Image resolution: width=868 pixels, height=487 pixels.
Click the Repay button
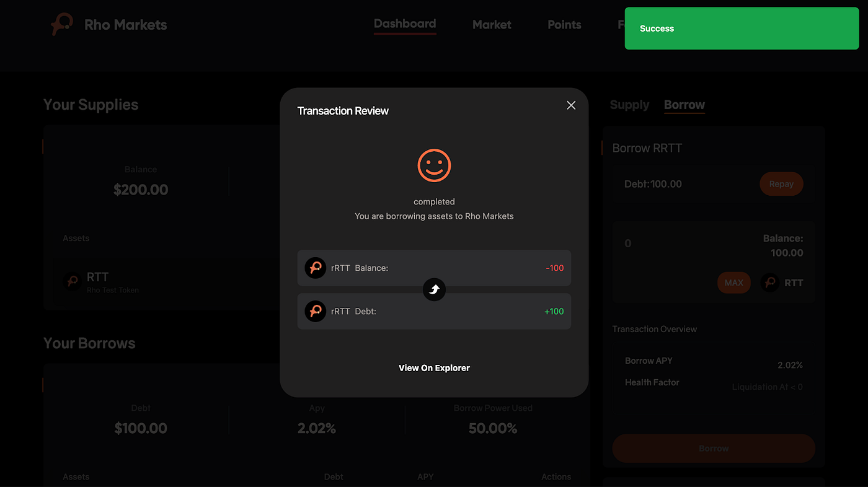(781, 184)
